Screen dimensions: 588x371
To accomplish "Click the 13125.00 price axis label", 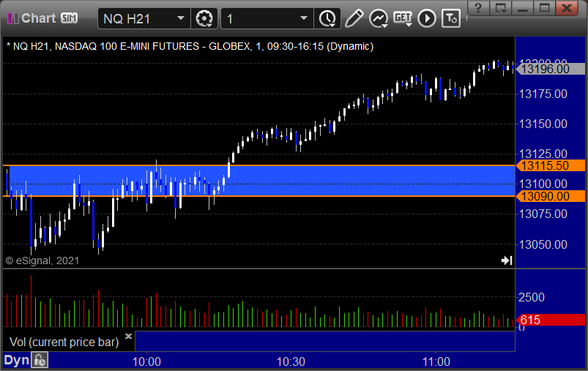I will pos(543,154).
